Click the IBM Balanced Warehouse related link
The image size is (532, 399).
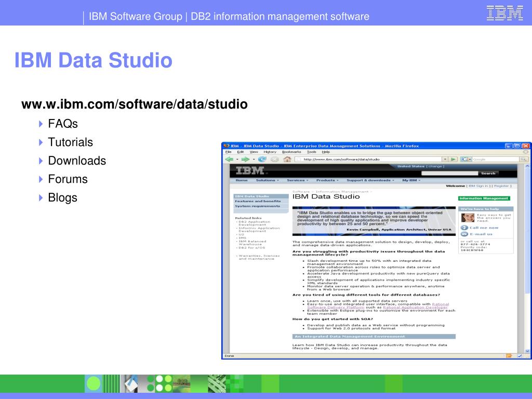coord(252,243)
